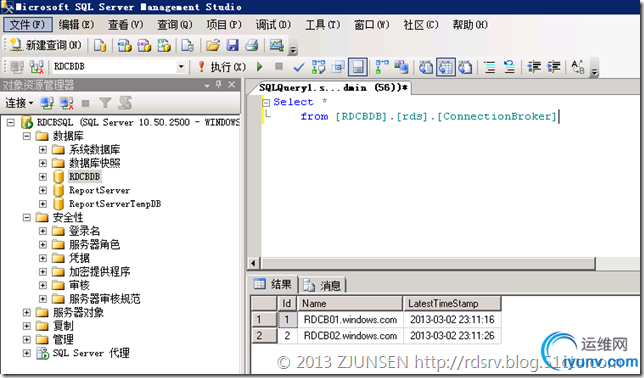Open the 查询 (Query) menu
The width and height of the screenshot is (644, 378).
(175, 25)
